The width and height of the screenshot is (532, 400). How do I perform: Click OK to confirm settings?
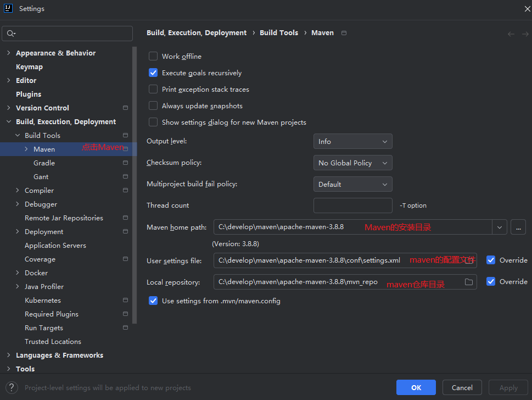[416, 387]
